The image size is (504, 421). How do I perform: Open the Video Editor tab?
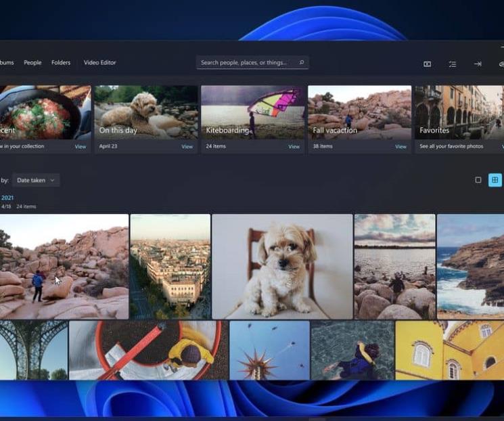99,62
